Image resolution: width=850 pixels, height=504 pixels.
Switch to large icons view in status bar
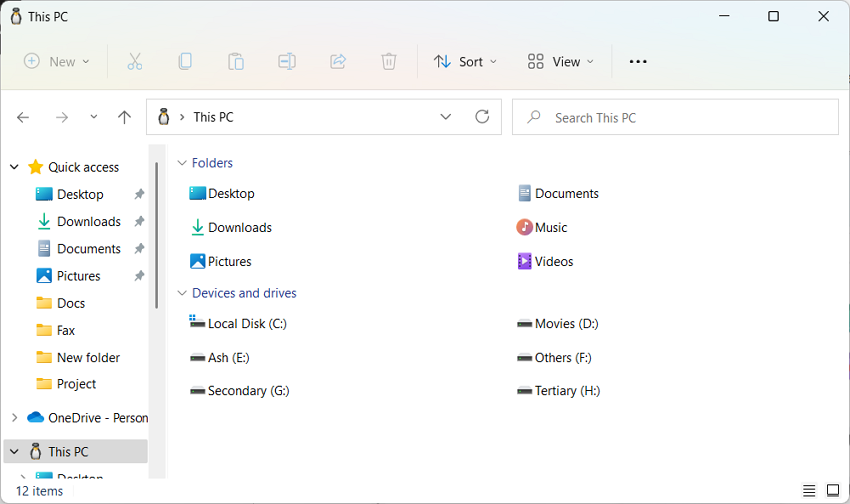coord(833,491)
